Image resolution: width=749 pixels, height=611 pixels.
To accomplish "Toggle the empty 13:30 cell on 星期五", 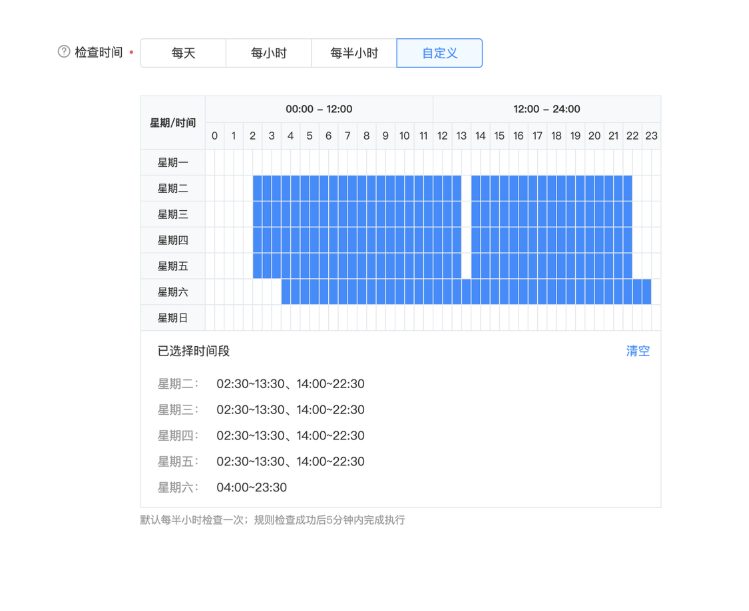I will (466, 266).
